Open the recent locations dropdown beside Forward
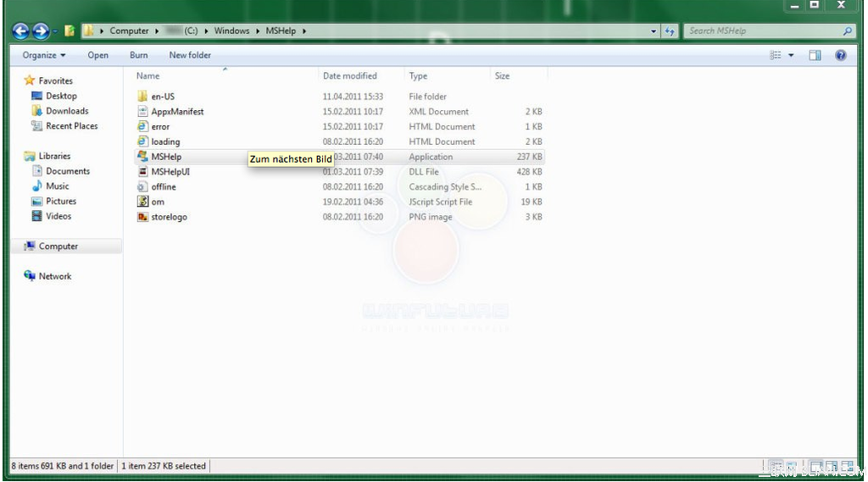The image size is (868, 482). (55, 31)
